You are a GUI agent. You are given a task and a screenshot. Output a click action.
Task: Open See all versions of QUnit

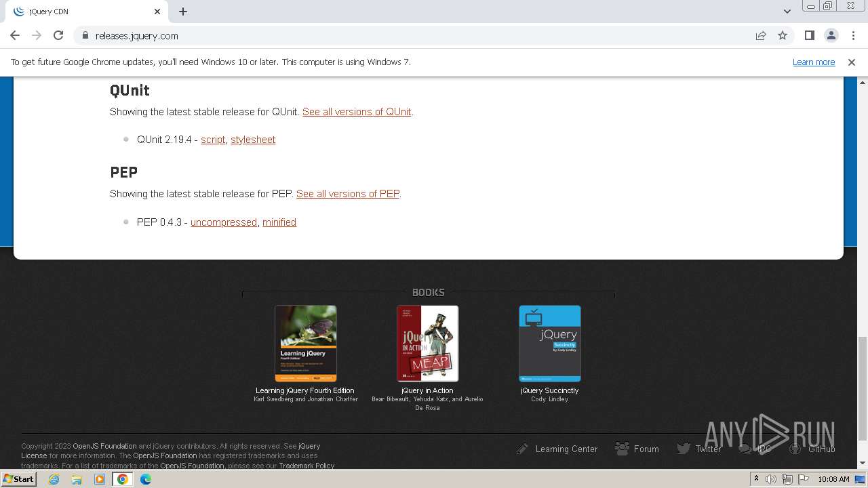click(x=357, y=112)
